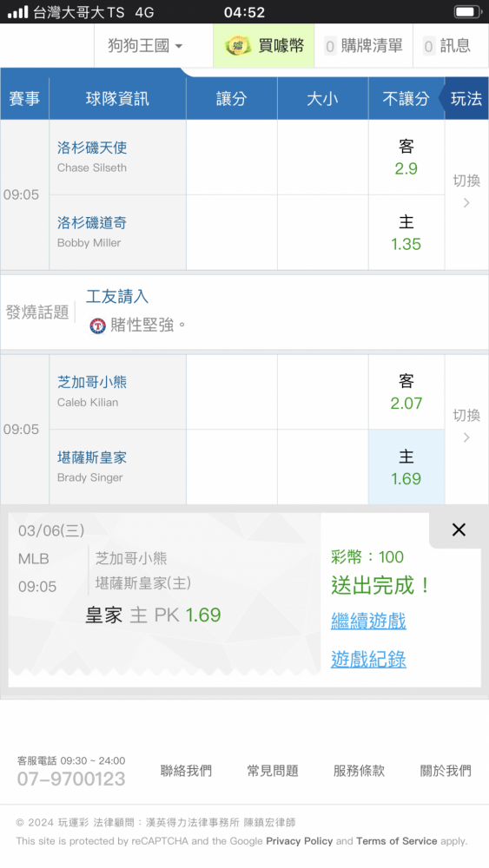Expand 切換 arrow for the Angels vs Dodgers game
This screenshot has width=489, height=868.
point(466,194)
